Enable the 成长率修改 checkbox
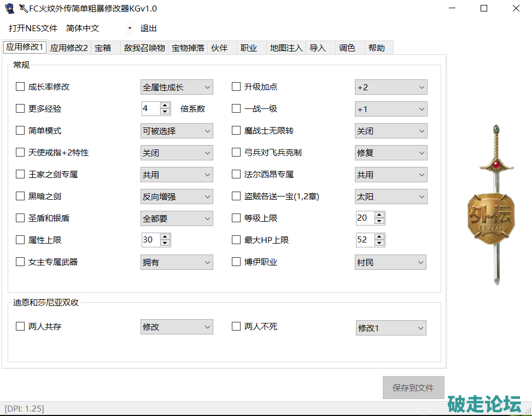 click(20, 86)
